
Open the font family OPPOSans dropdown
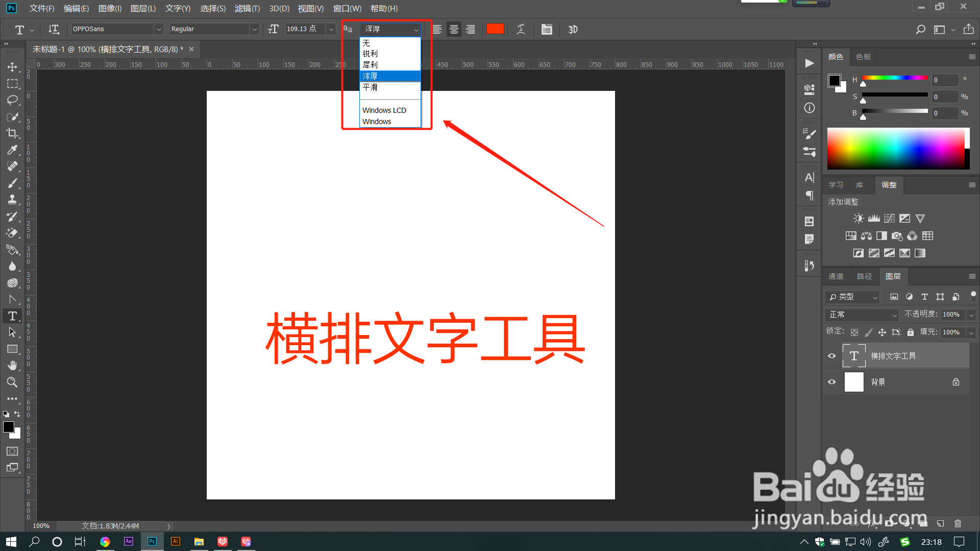tap(159, 29)
